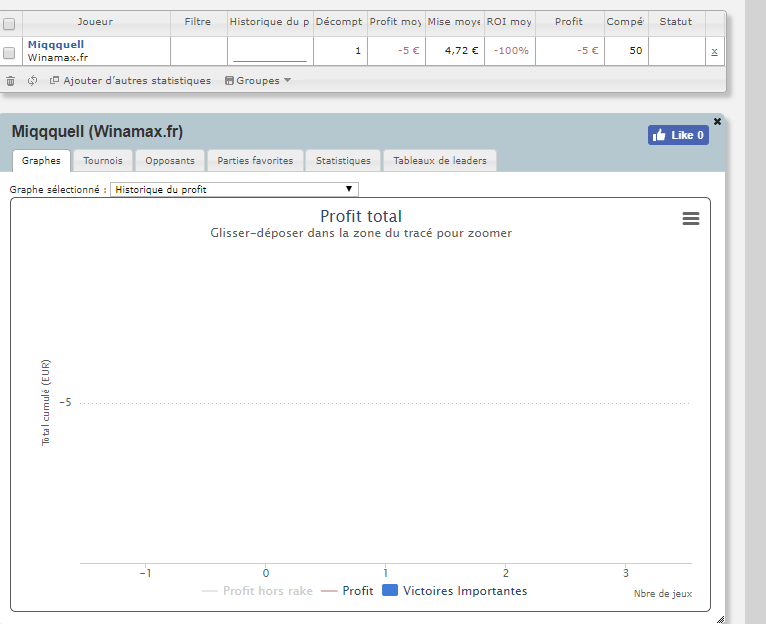Sort by the Filtre column header
This screenshot has height=624, width=766.
coord(198,22)
